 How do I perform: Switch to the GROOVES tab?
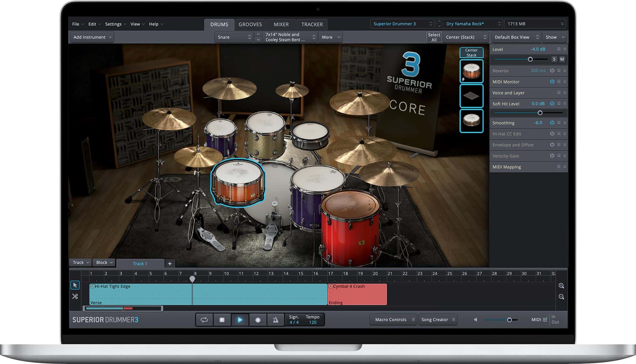pos(250,24)
